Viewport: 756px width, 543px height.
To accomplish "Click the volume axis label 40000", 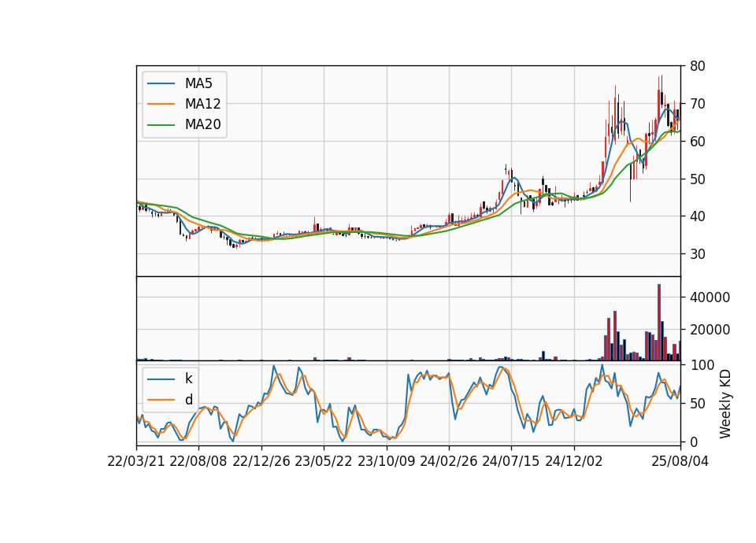I will click(x=710, y=297).
